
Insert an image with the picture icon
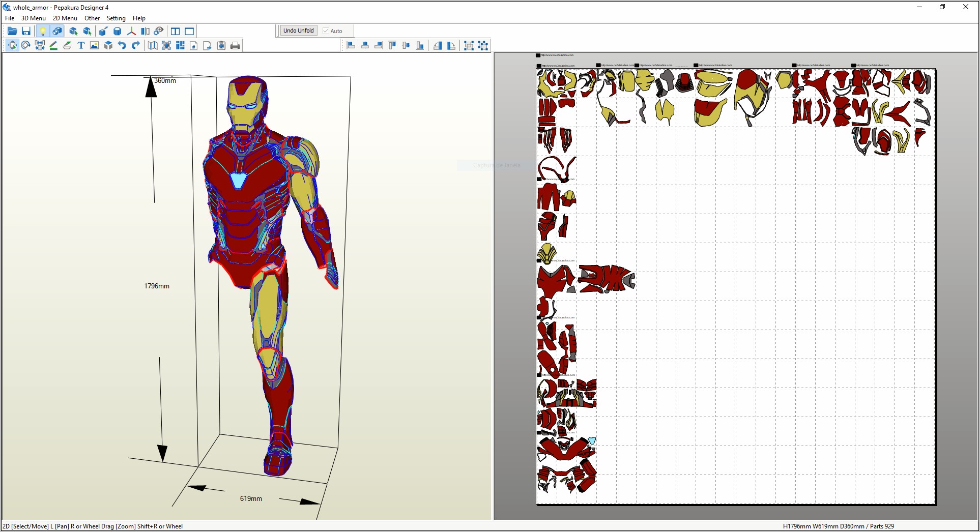point(95,46)
